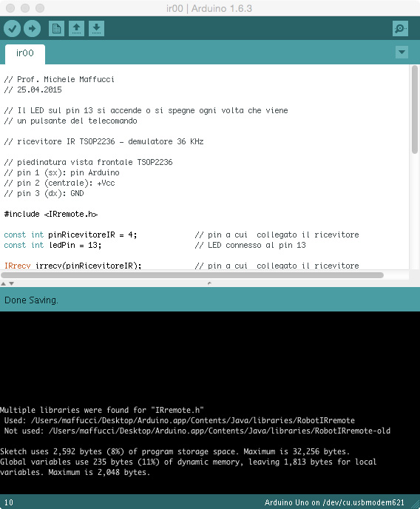Click the horizontal editor scrollbar
The height and width of the screenshot is (509, 420).
[192, 275]
